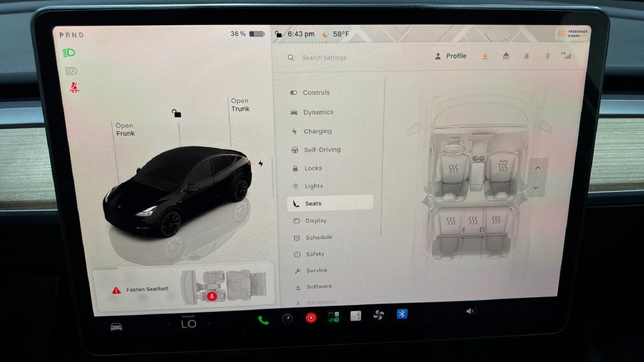The width and height of the screenshot is (644, 362).
Task: Click the Search Settings field
Action: 325,58
